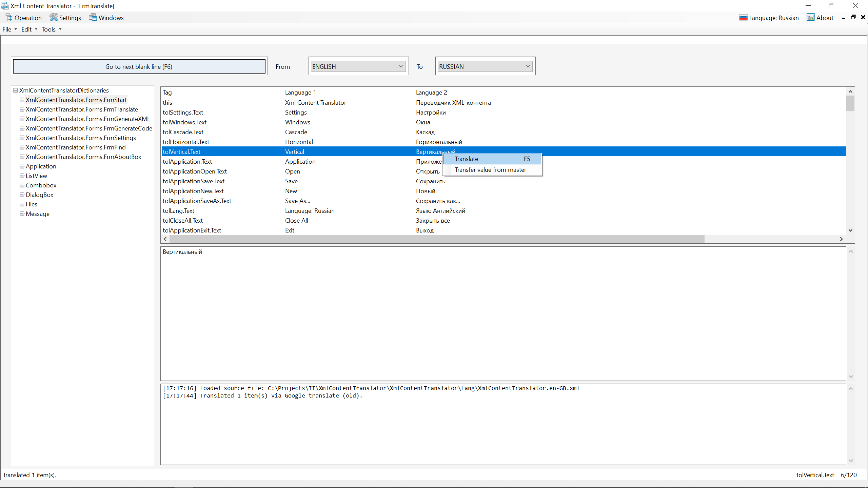Expand the FrmSettings tree node
868x488 pixels.
click(x=22, y=138)
